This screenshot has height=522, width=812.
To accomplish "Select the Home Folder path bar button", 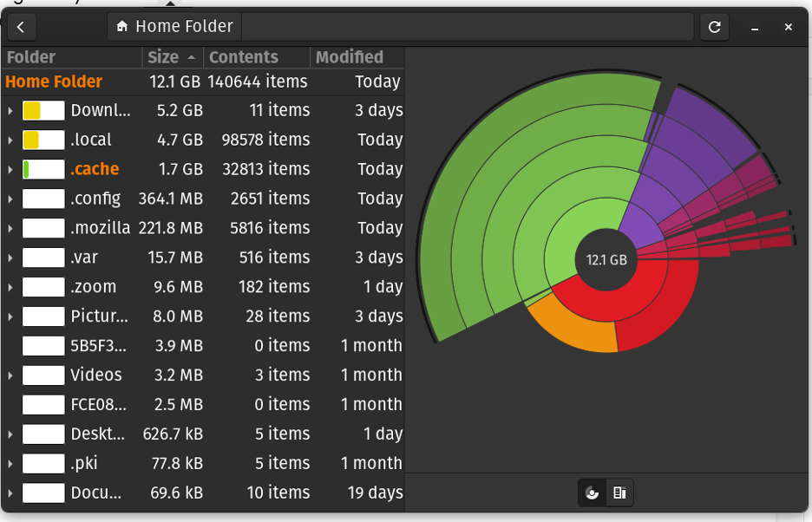I will coord(174,26).
